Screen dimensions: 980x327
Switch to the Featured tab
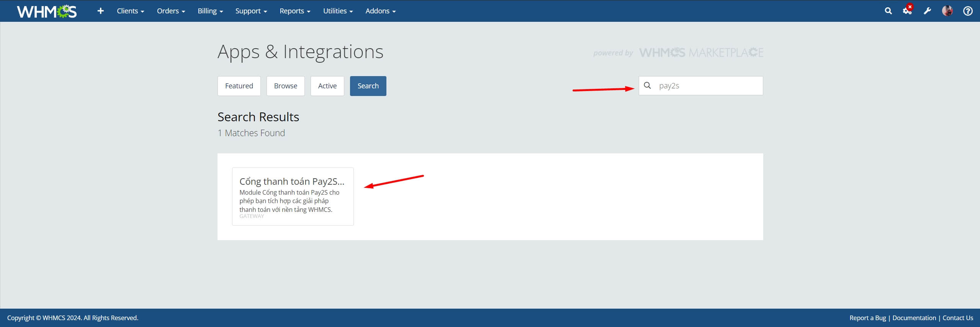(x=239, y=86)
